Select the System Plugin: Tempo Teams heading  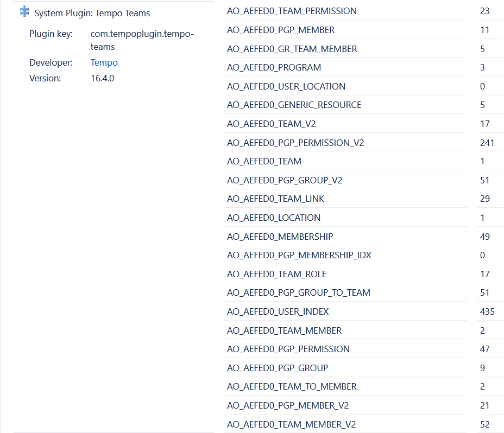tap(92, 13)
